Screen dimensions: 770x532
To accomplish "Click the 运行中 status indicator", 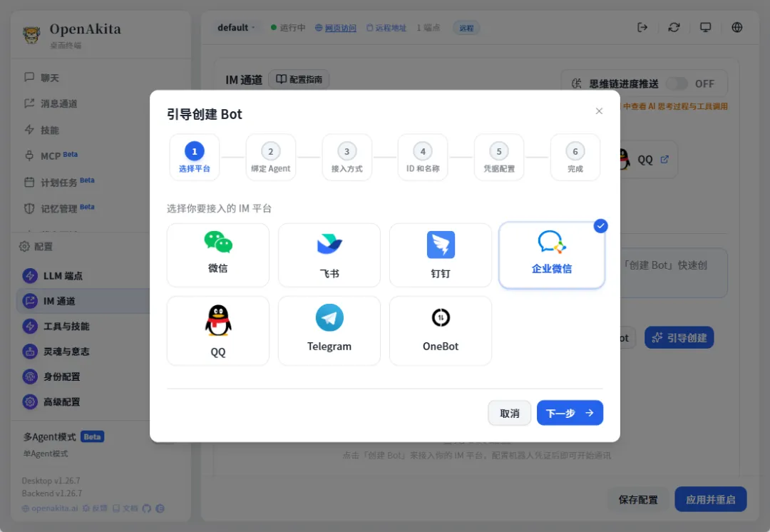I will coord(288,28).
